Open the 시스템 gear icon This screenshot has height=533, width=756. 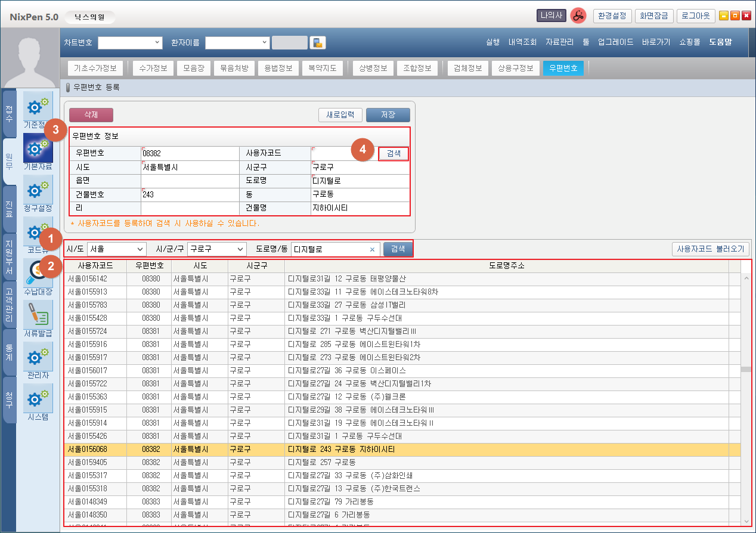tap(38, 398)
